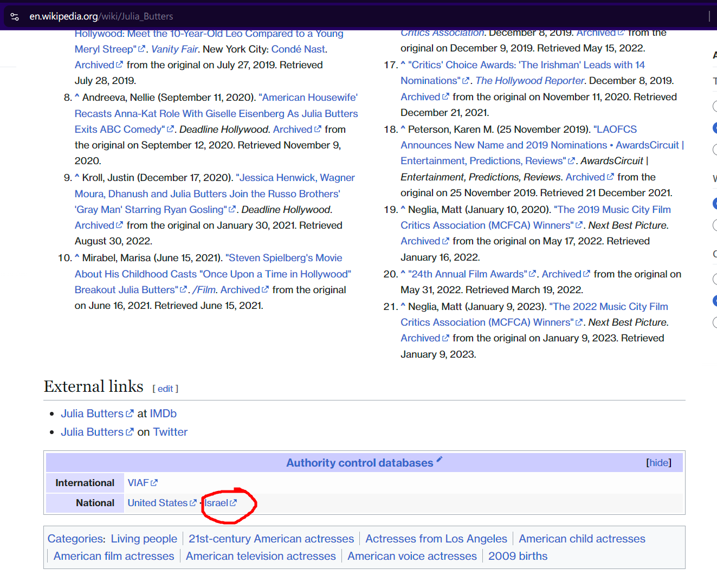This screenshot has width=717, height=588.
Task: Go to the IMDb article link
Action: tap(163, 413)
